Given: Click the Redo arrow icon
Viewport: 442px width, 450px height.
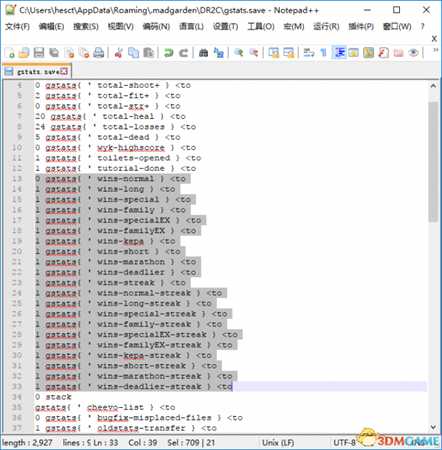Looking at the screenshot, I should pyautogui.click(x=184, y=52).
